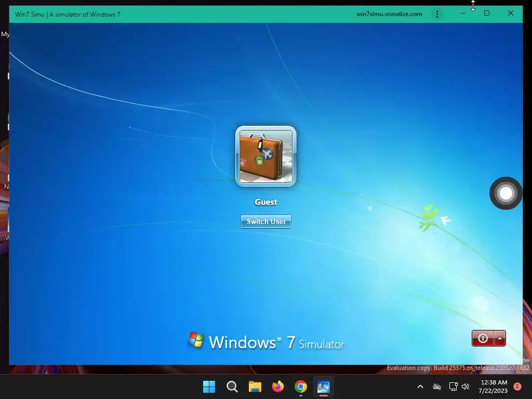Click the cloud sync tray icon
Screen dimensions: 532x399
(x=437, y=387)
